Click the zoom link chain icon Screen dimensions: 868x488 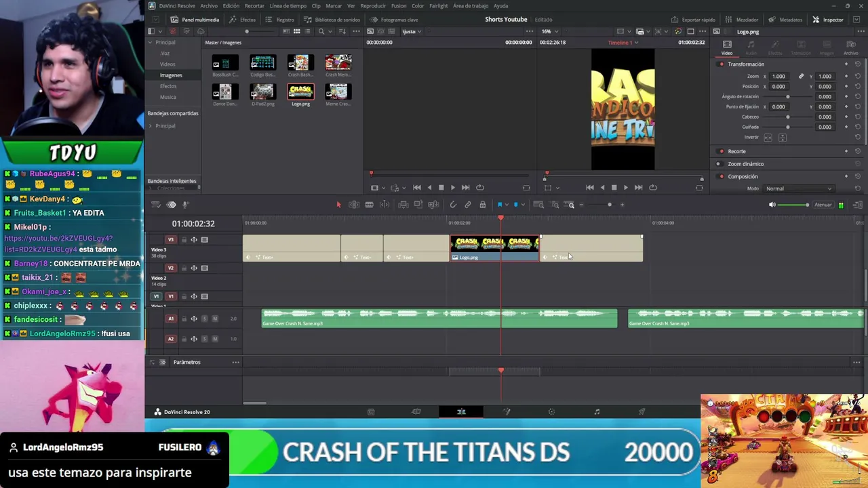(801, 77)
